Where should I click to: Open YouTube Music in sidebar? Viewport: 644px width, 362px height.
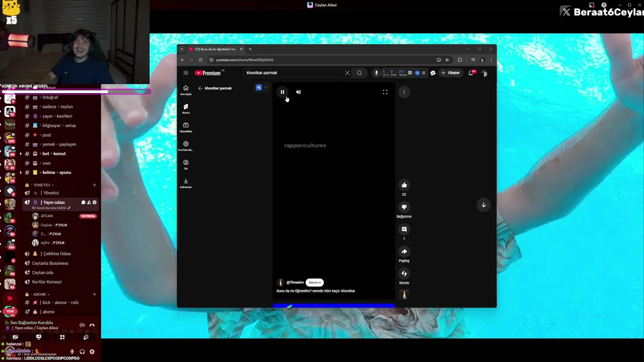pos(186,146)
